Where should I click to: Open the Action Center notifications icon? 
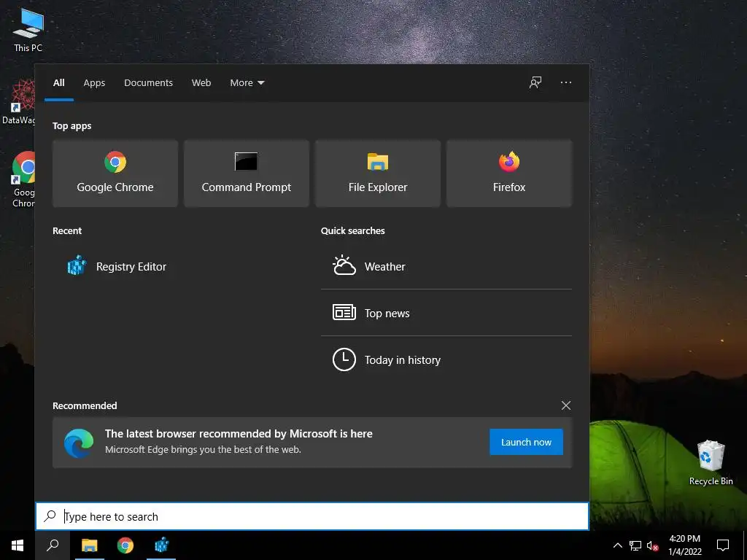pyautogui.click(x=723, y=545)
